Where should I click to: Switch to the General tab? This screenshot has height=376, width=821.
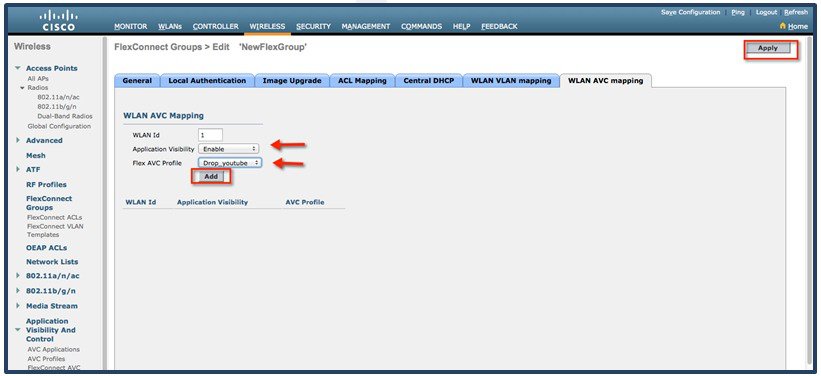pos(137,81)
